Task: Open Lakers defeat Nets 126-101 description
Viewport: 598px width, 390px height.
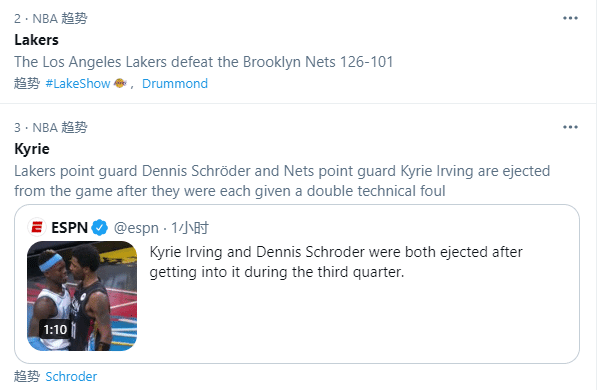Action: pos(204,62)
